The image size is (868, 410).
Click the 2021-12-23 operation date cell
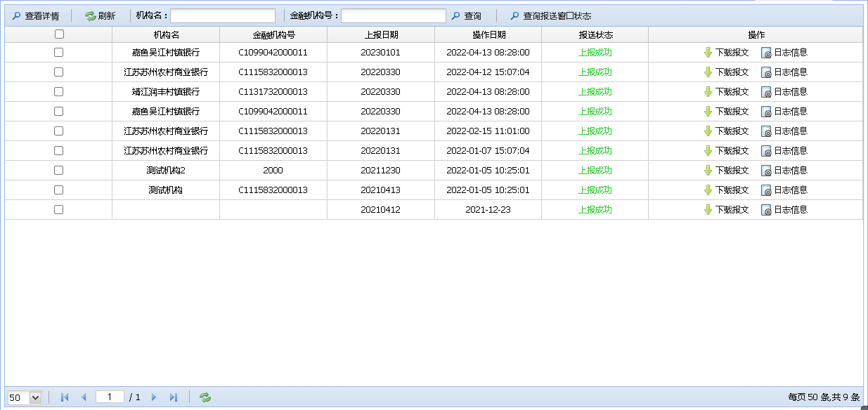click(x=488, y=209)
